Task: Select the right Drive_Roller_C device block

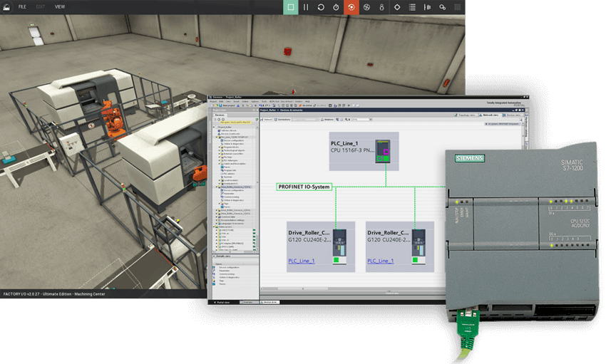Action: [400, 247]
